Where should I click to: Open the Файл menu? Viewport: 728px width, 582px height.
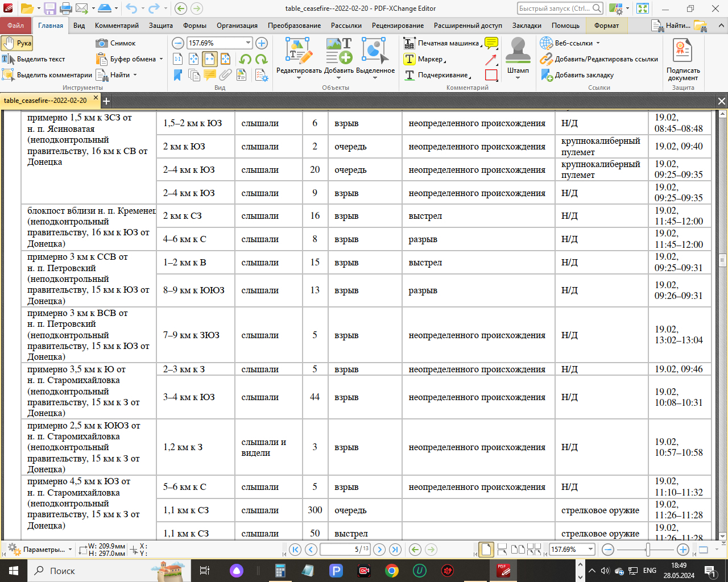click(x=16, y=26)
